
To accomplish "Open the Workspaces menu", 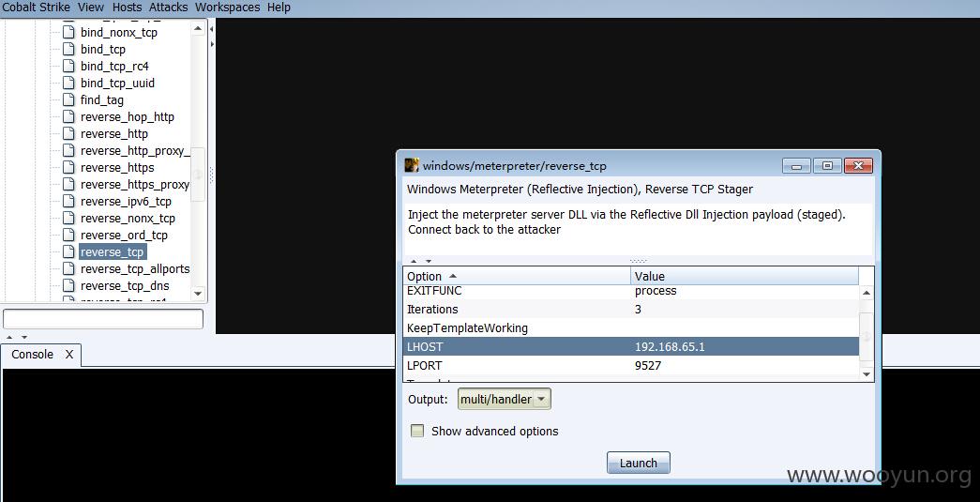I will 228,8.
